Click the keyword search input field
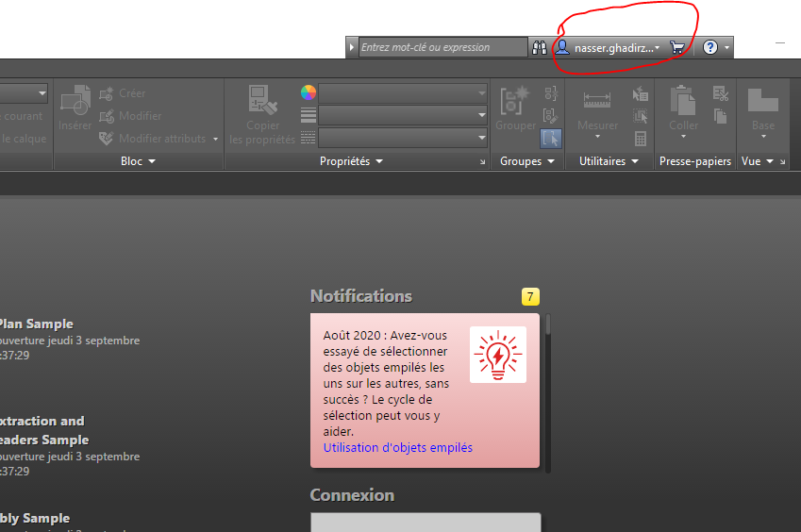 442,47
